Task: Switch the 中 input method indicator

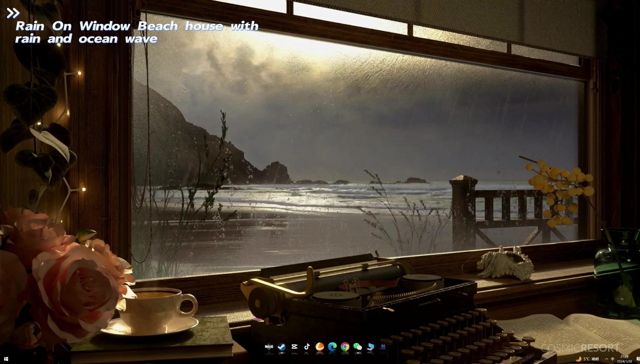Action: coord(613,359)
